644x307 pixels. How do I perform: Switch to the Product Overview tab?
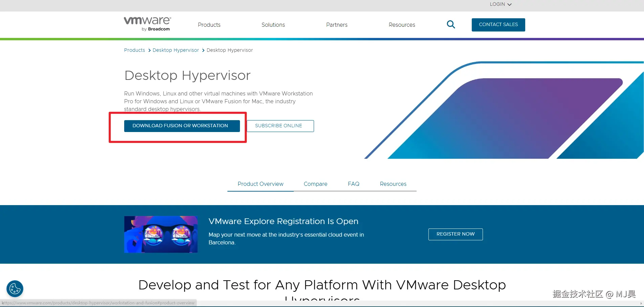click(x=261, y=184)
